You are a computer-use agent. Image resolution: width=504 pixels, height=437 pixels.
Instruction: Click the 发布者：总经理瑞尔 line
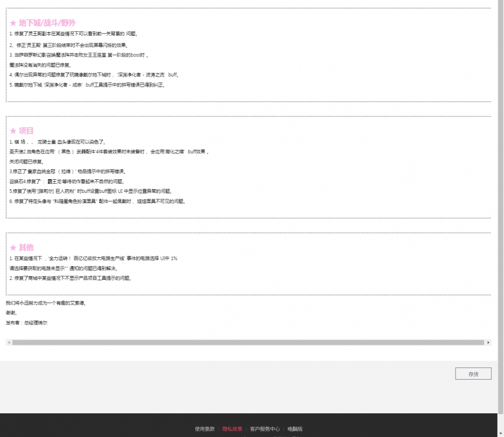point(26,323)
